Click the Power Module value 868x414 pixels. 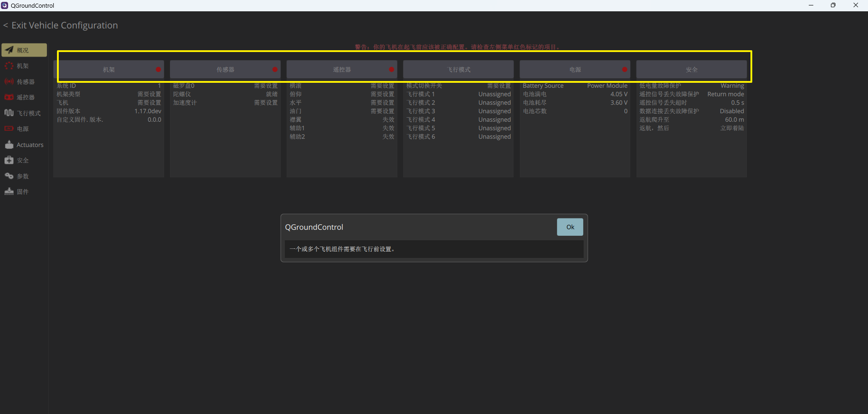(607, 86)
